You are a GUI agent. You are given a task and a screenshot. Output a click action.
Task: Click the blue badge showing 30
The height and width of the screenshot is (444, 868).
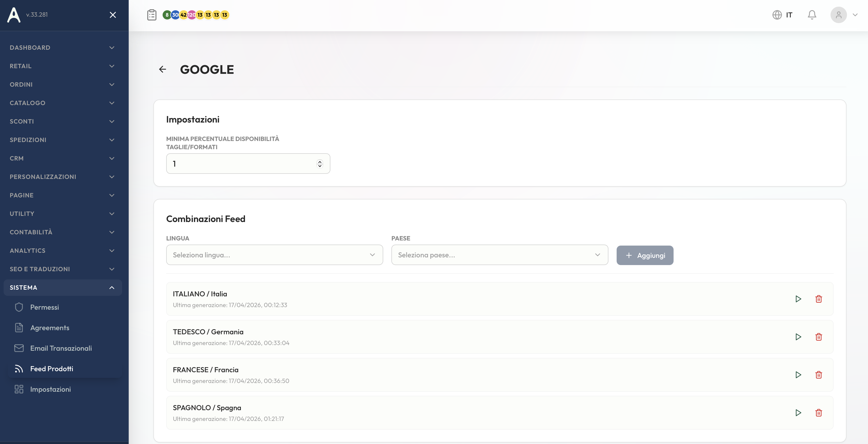(175, 15)
